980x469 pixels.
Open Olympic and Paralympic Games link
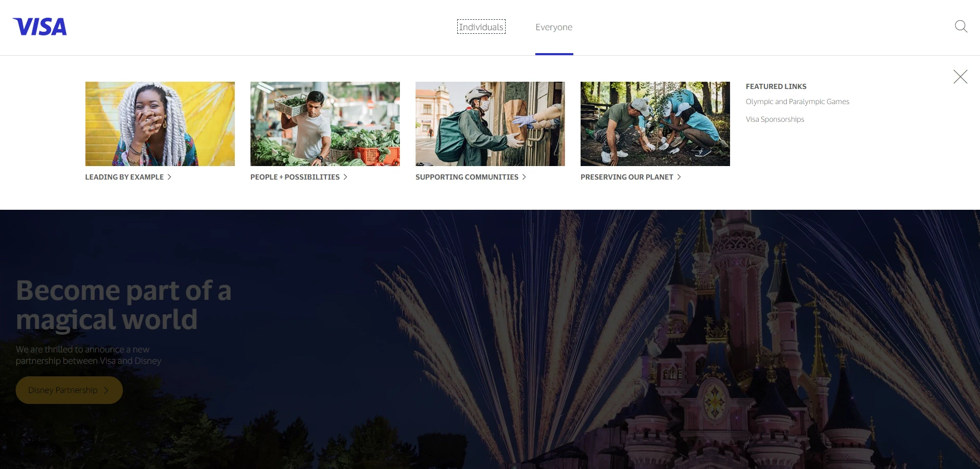pos(797,102)
